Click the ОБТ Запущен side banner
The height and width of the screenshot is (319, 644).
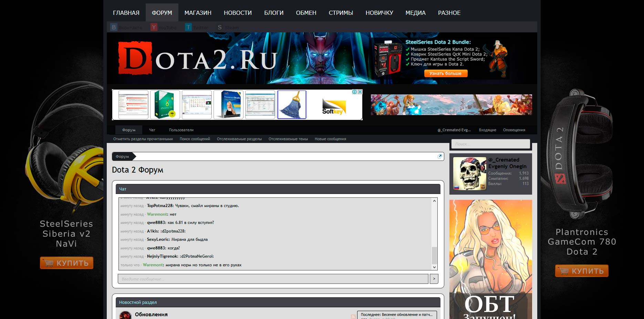491,259
